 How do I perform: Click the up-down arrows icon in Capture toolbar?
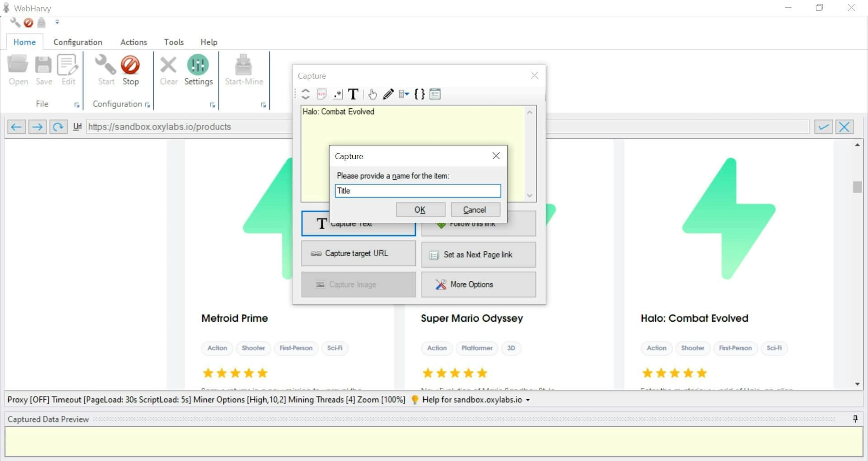(x=305, y=94)
